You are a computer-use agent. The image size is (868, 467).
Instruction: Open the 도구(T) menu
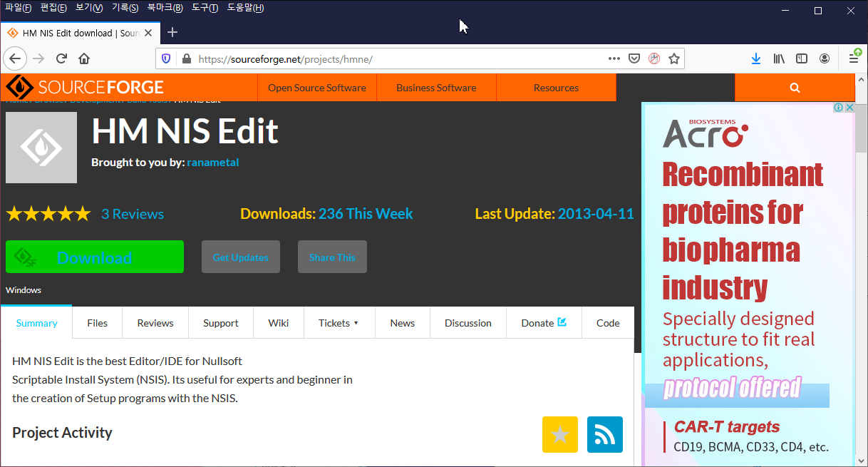click(x=205, y=8)
